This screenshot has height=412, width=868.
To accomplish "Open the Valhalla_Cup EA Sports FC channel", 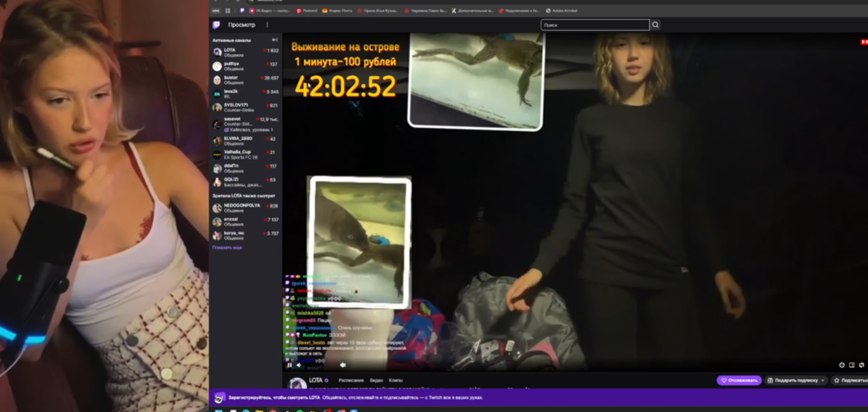I will pos(245,154).
